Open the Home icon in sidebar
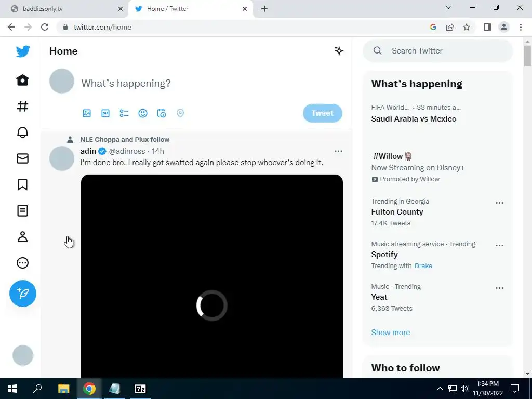 click(x=23, y=80)
